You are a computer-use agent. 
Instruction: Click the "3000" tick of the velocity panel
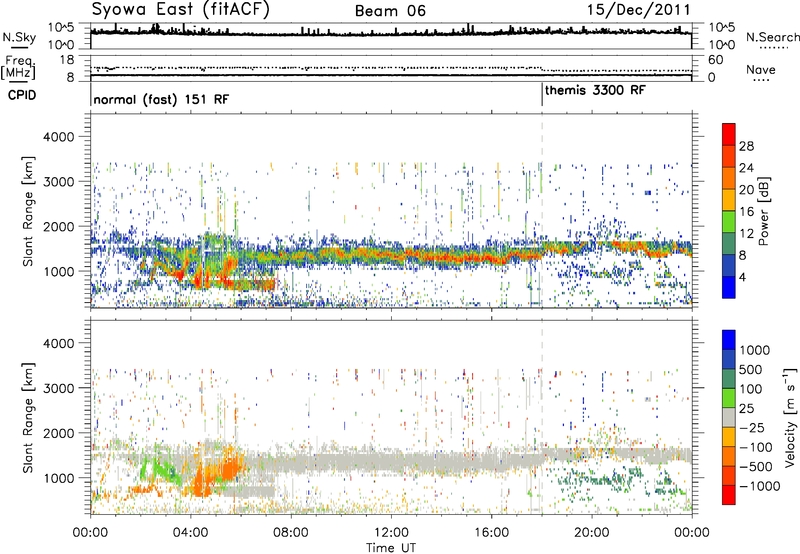(x=61, y=388)
